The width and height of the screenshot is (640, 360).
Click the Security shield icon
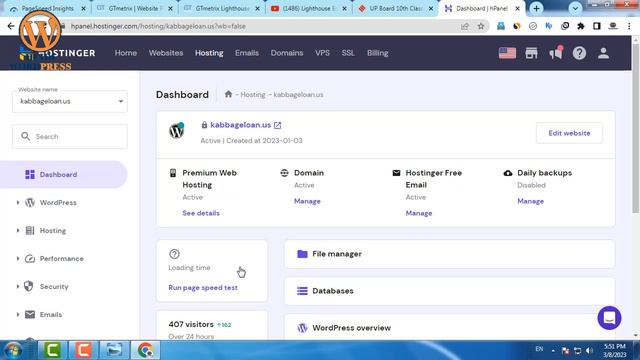[x=29, y=287]
